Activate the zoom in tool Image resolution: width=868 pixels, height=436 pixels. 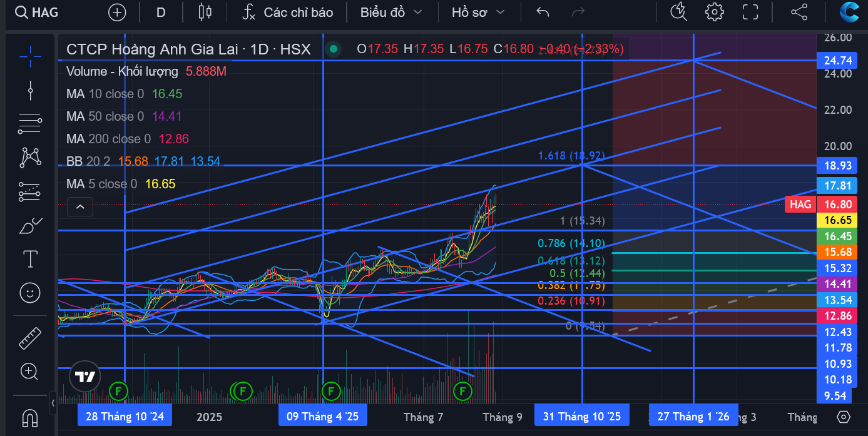tap(30, 372)
